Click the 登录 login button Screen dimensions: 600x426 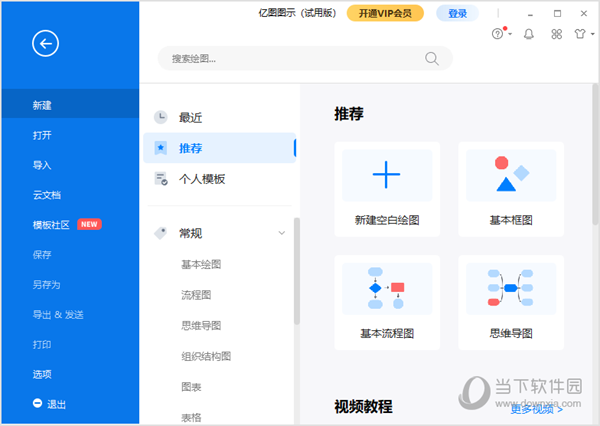tap(457, 13)
